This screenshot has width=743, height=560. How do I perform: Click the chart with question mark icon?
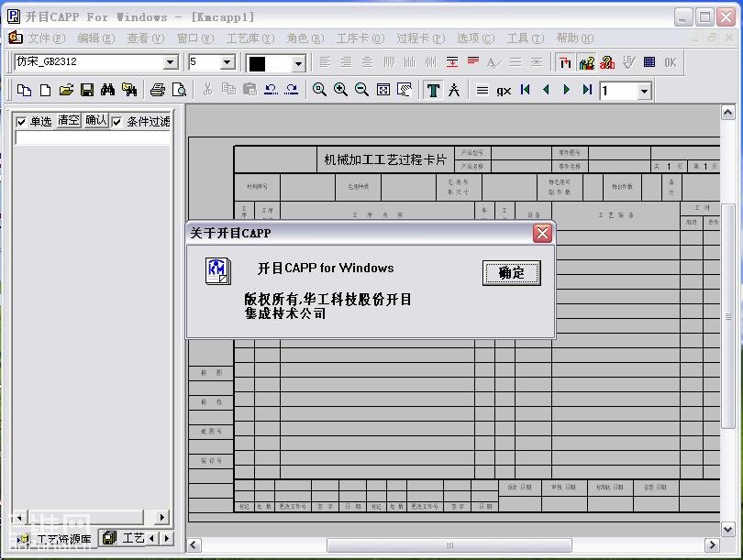coord(587,62)
